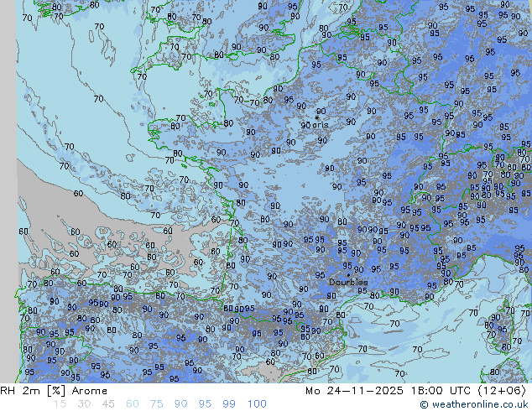Screen dimensions: 532x411
Task: Click the forecast date 'Mo 24-11-2025 18:00 UTC (12+06)'
Action: tap(415, 391)
